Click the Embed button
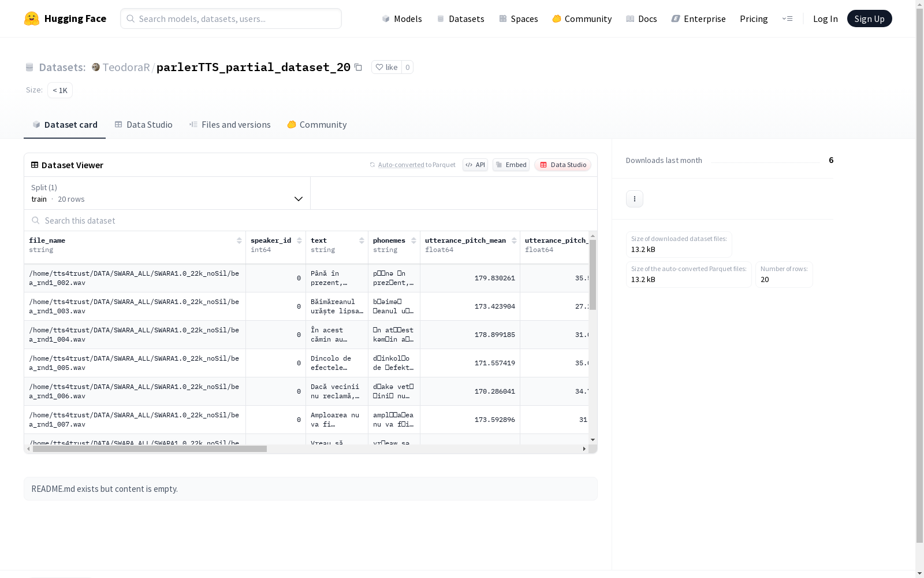Viewport: 924px width, 578px height. [x=511, y=165]
